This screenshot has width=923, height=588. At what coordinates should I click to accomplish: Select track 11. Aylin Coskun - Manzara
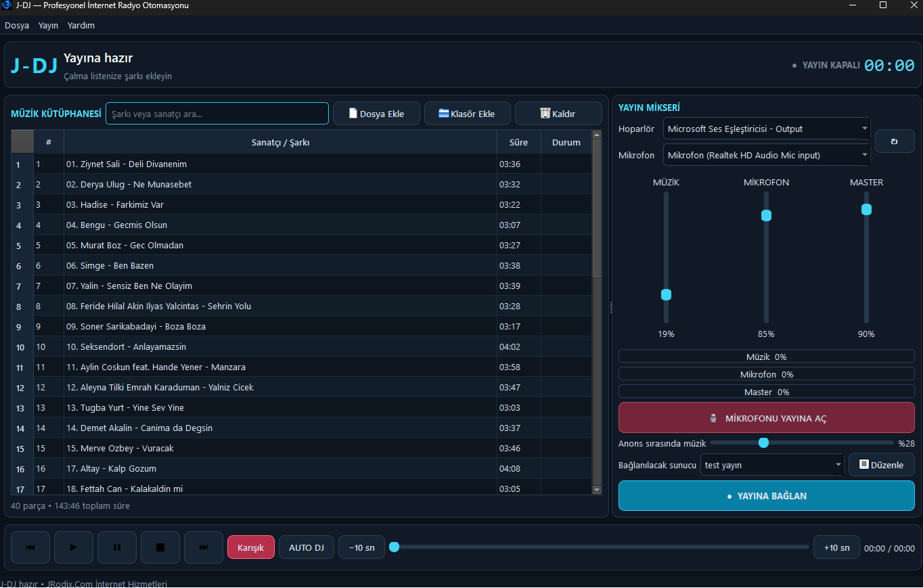[x=280, y=367]
